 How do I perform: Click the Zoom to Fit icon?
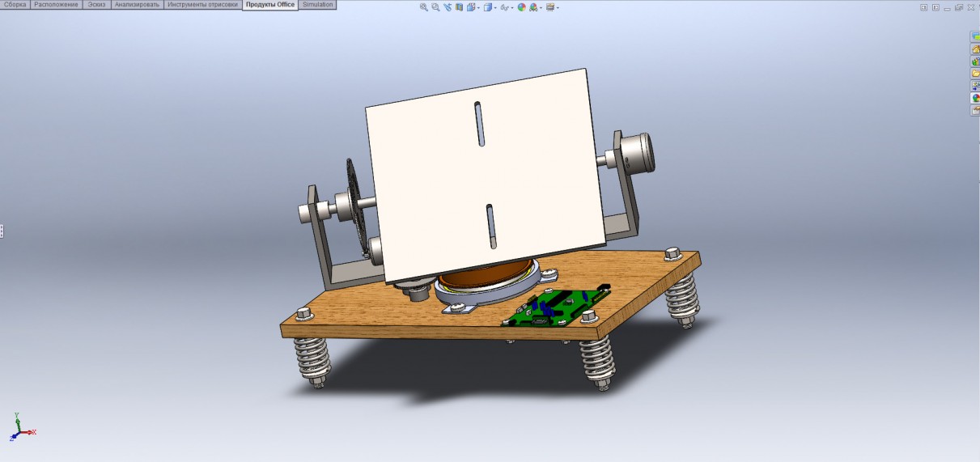click(424, 7)
